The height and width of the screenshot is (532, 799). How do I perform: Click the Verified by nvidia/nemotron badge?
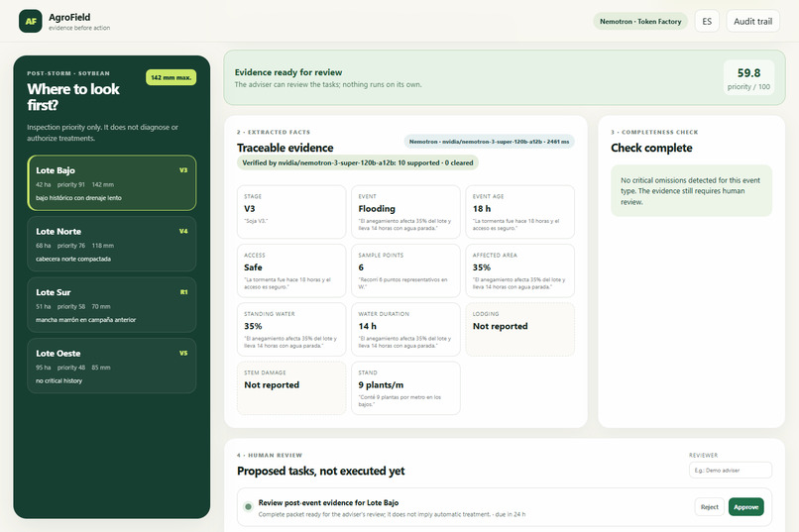pos(357,162)
